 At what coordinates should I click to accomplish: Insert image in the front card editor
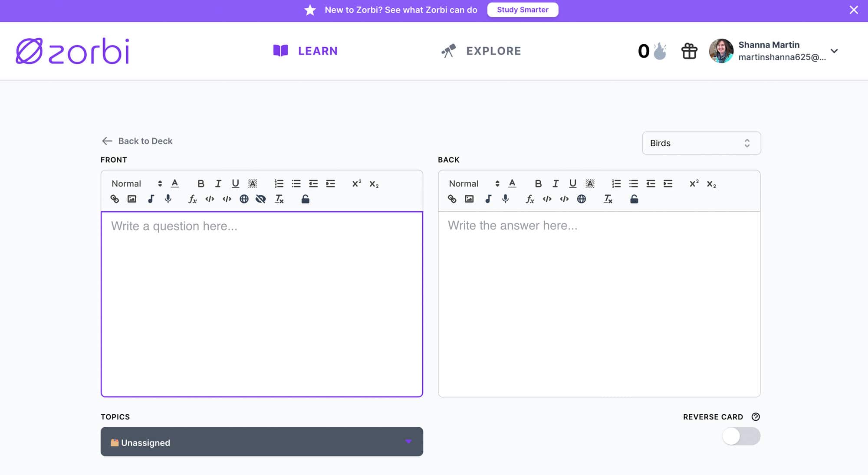pos(132,199)
